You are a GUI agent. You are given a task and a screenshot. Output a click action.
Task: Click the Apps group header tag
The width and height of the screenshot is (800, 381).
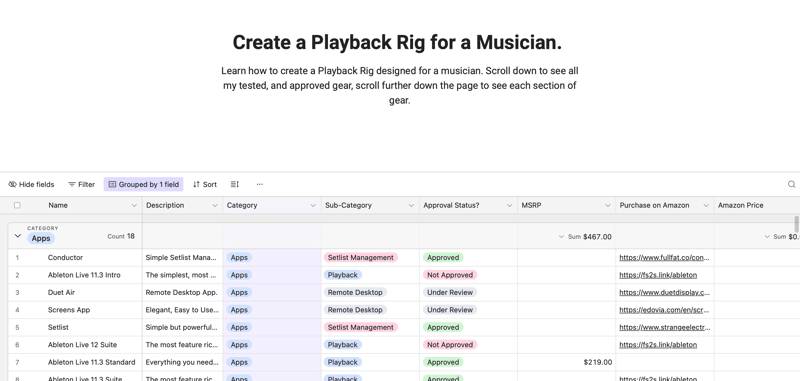[x=41, y=238]
